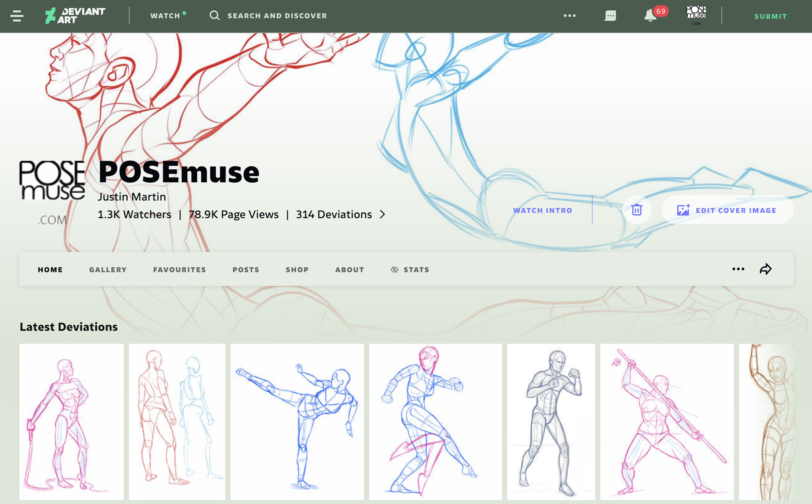The image size is (812, 504).
Task: Open the Shop tab
Action: pyautogui.click(x=297, y=269)
